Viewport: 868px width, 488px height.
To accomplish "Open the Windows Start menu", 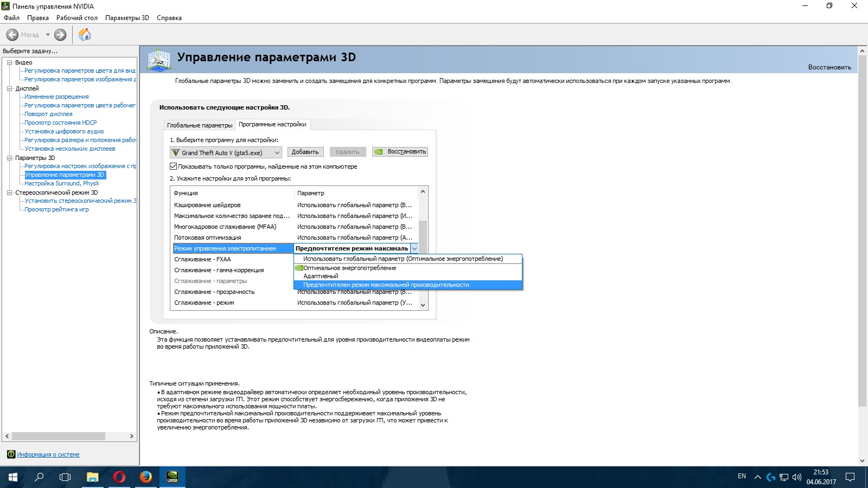I will [13, 477].
